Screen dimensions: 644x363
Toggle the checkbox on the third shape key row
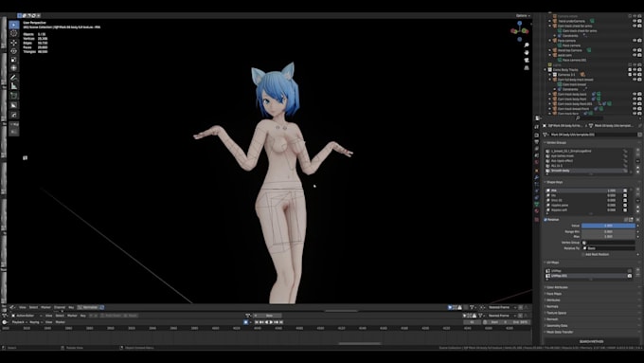coord(625,200)
